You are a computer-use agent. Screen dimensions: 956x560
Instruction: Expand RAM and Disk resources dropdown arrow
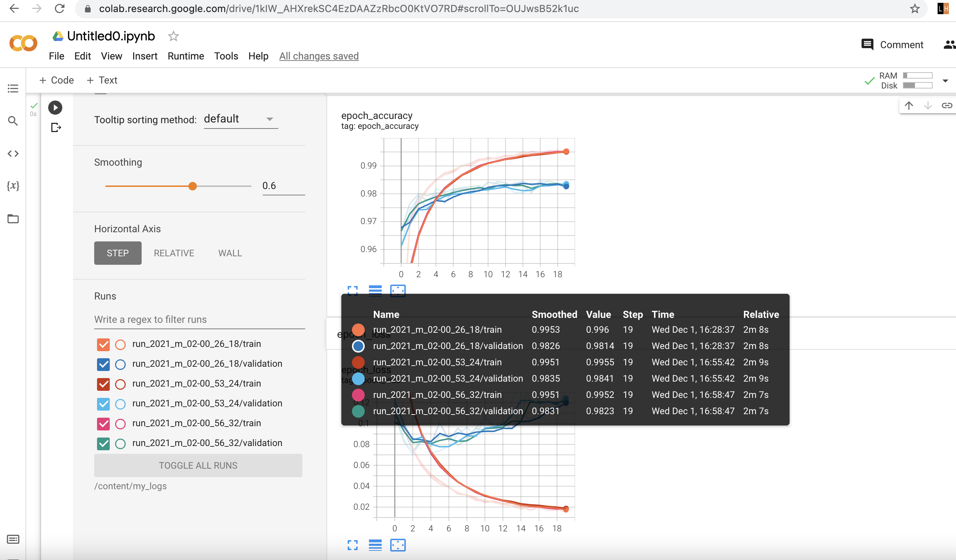(945, 81)
